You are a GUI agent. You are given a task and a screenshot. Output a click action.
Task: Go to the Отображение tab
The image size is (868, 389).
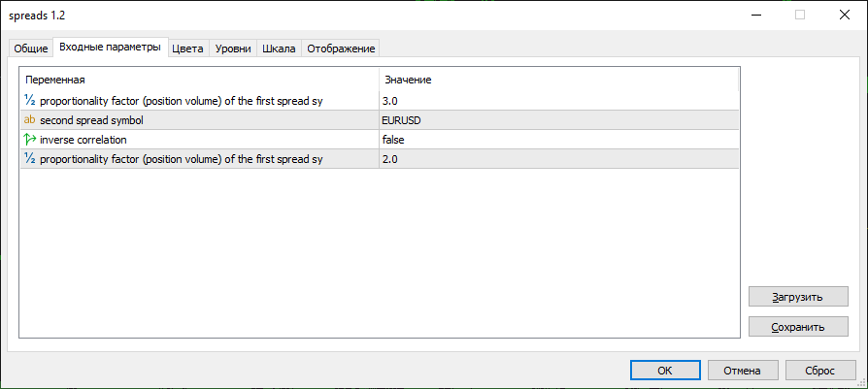pyautogui.click(x=339, y=49)
